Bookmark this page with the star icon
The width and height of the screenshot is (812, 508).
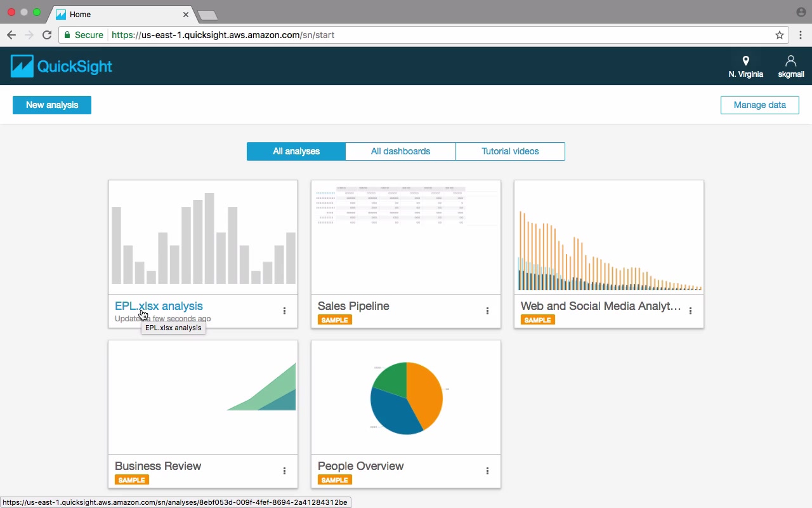780,35
